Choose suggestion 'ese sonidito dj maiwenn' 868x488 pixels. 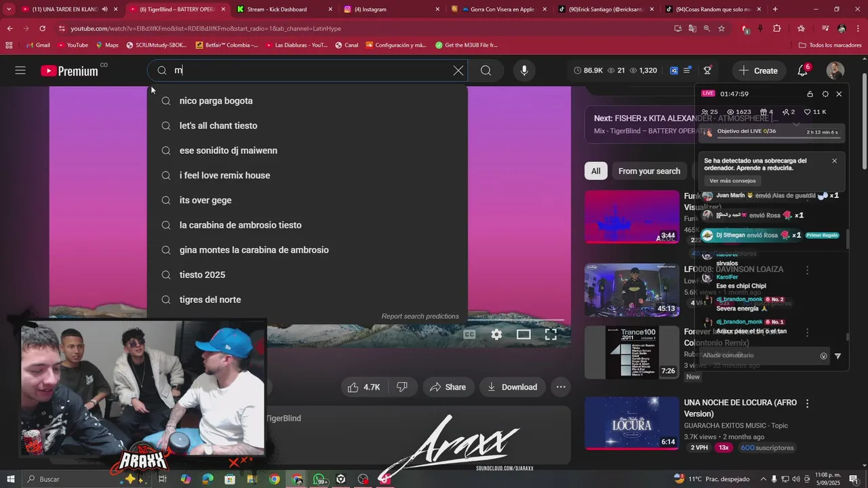coord(307,150)
